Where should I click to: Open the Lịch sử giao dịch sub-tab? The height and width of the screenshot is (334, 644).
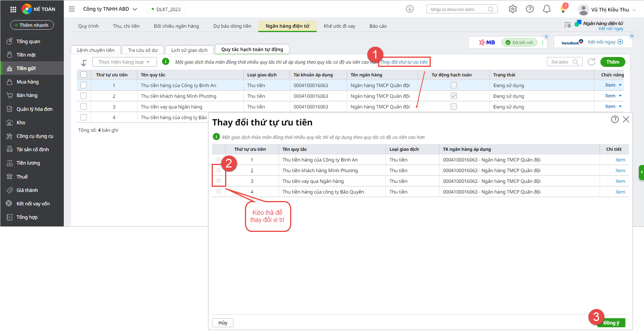point(189,50)
